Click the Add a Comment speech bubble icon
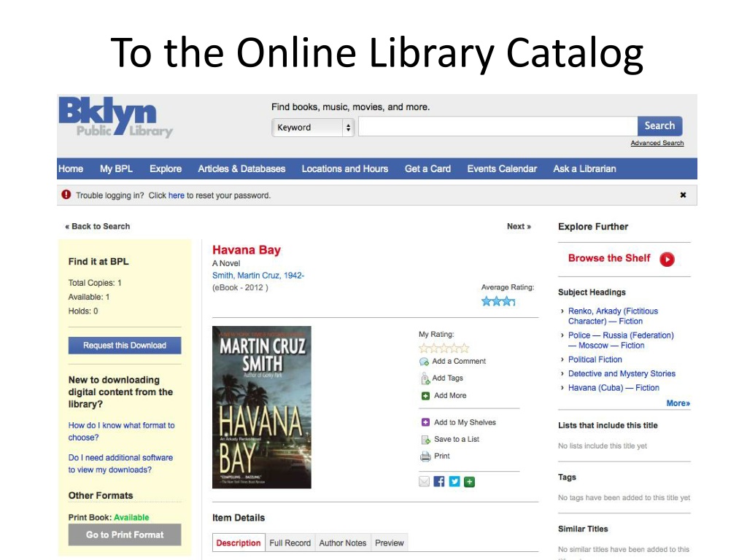The image size is (747, 560). (424, 362)
